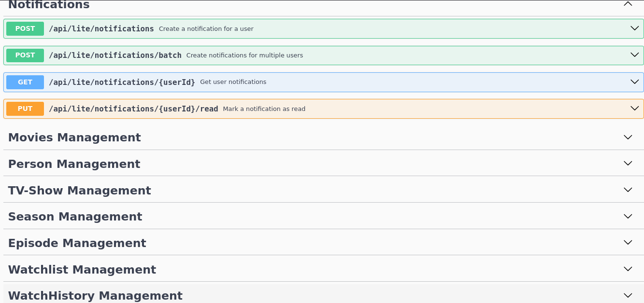Expand the POST create notification row arrow
Screen dimensions: 644x303
click(634, 28)
